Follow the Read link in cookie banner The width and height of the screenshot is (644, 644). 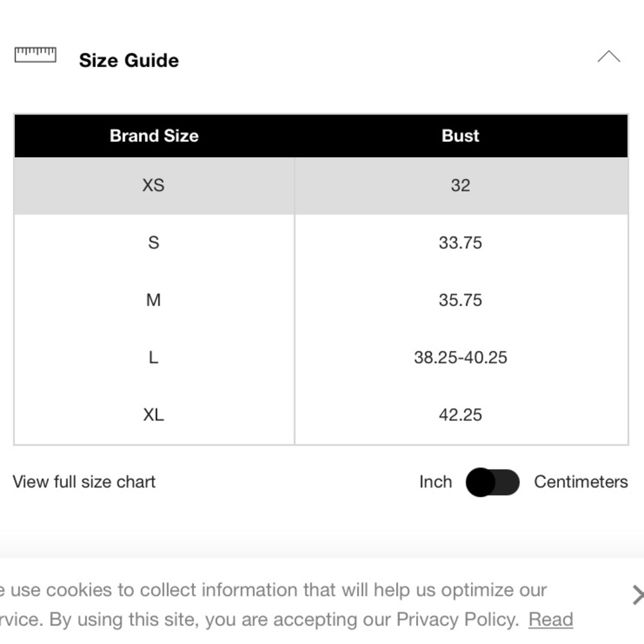coord(551,620)
